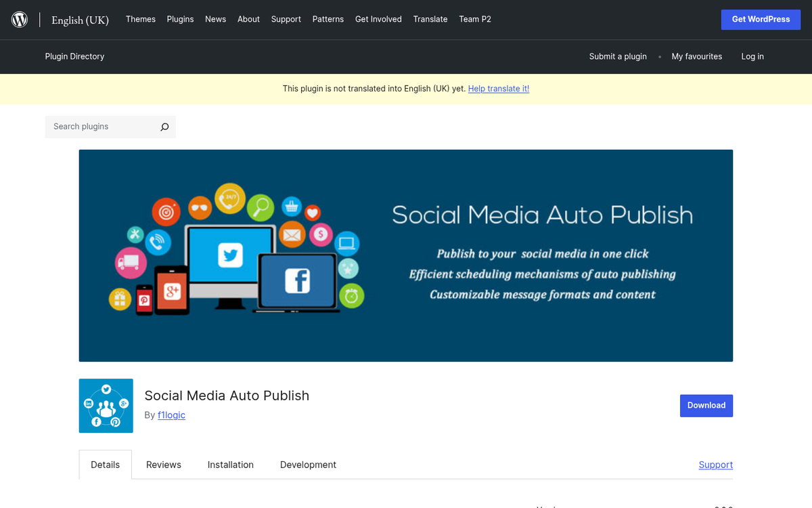Open Team P2 from the navigation
The height and width of the screenshot is (508, 812).
[x=475, y=19]
